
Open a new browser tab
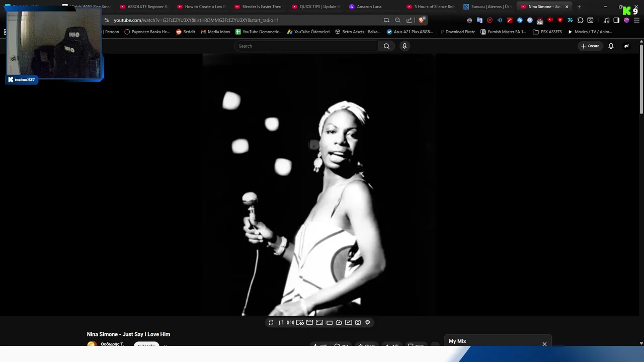[x=579, y=7]
